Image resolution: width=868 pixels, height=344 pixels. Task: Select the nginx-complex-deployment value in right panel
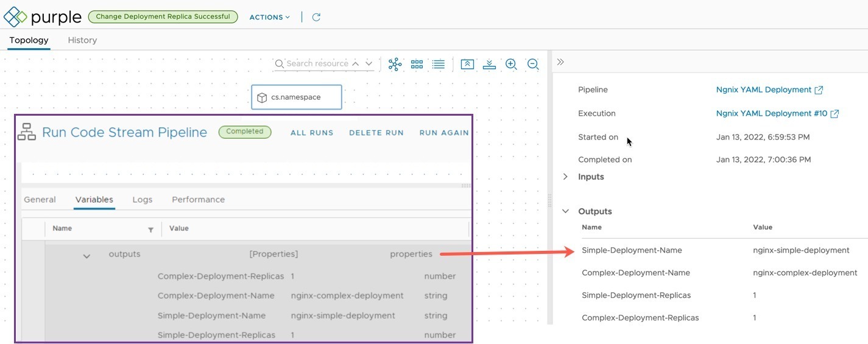[805, 273]
